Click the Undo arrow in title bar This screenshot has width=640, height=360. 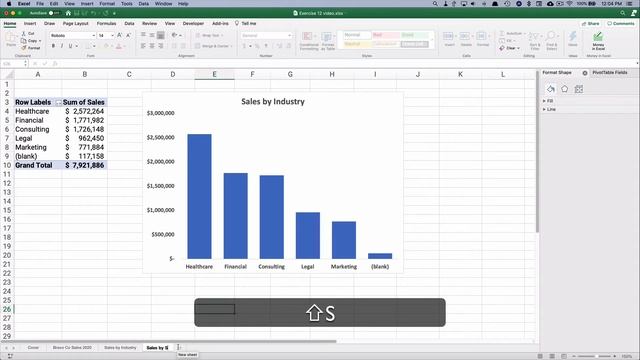[x=93, y=13]
